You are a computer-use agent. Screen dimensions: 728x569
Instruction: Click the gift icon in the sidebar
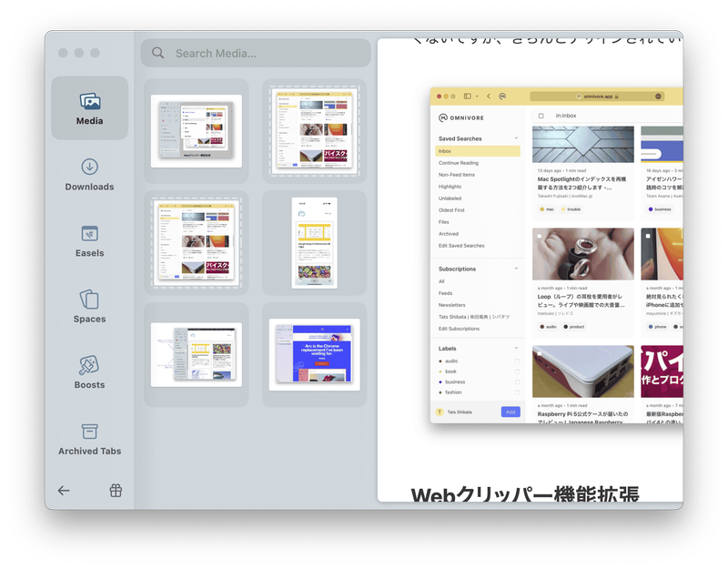coord(116,491)
